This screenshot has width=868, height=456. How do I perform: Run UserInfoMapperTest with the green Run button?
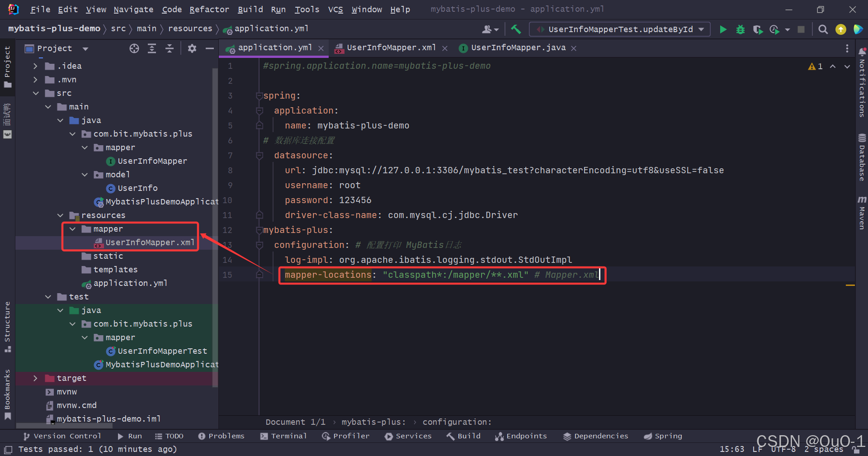tap(723, 29)
